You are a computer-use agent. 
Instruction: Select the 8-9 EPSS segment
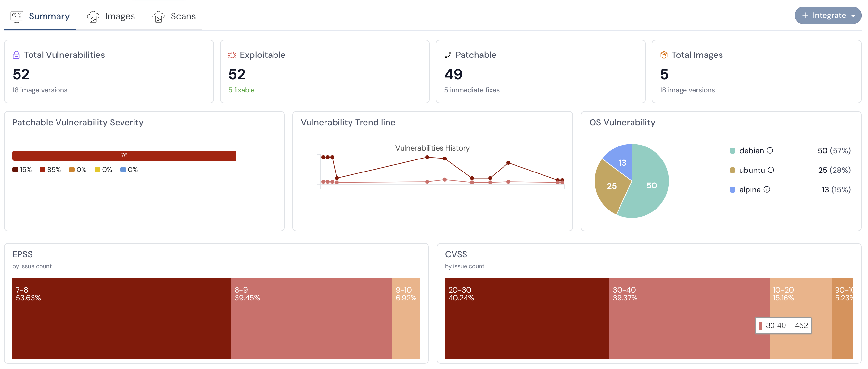pyautogui.click(x=311, y=318)
